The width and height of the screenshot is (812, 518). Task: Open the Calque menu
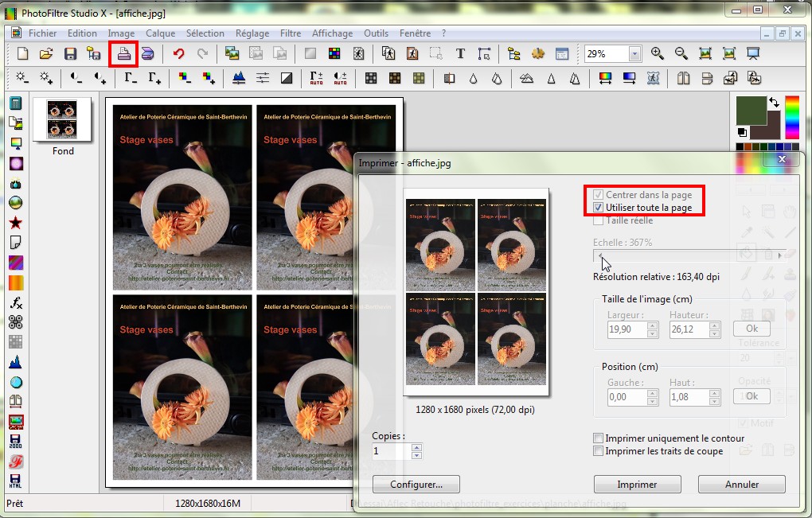pos(160,33)
